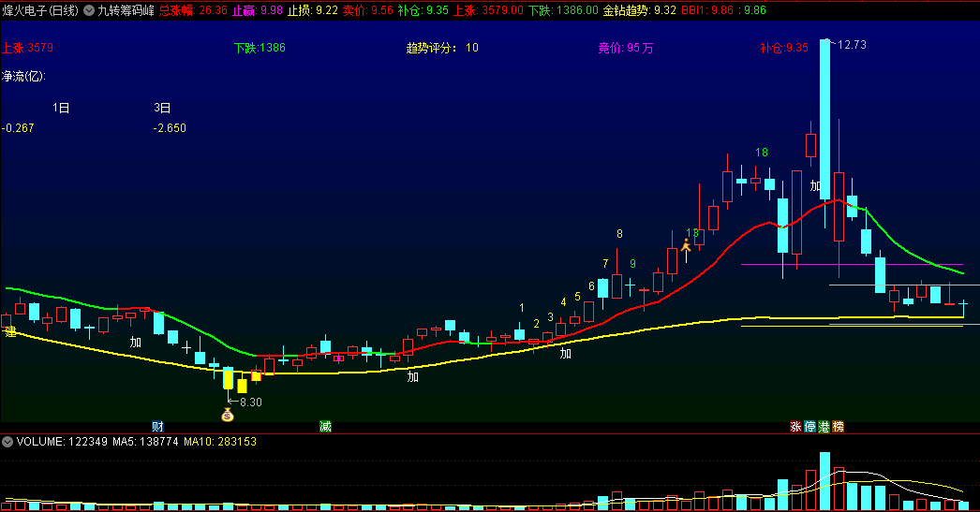This screenshot has height=512, width=980.
Task: Click the 建 position marker at chart left
Action: coord(10,331)
